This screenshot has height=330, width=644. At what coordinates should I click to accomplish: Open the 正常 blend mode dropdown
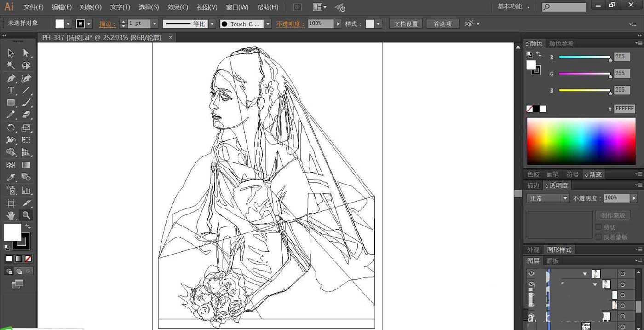coord(548,198)
